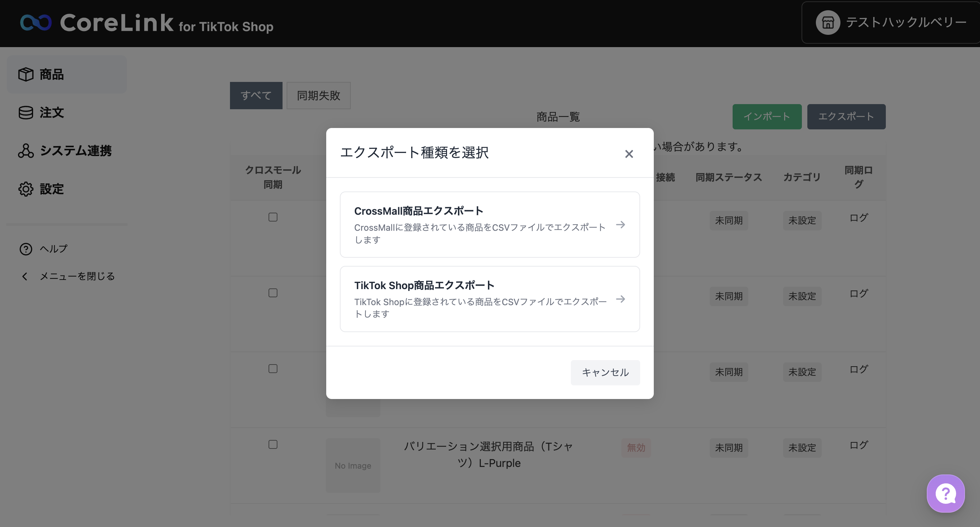This screenshot has height=527, width=980.
Task: Click the 注文 database icon
Action: [26, 113]
